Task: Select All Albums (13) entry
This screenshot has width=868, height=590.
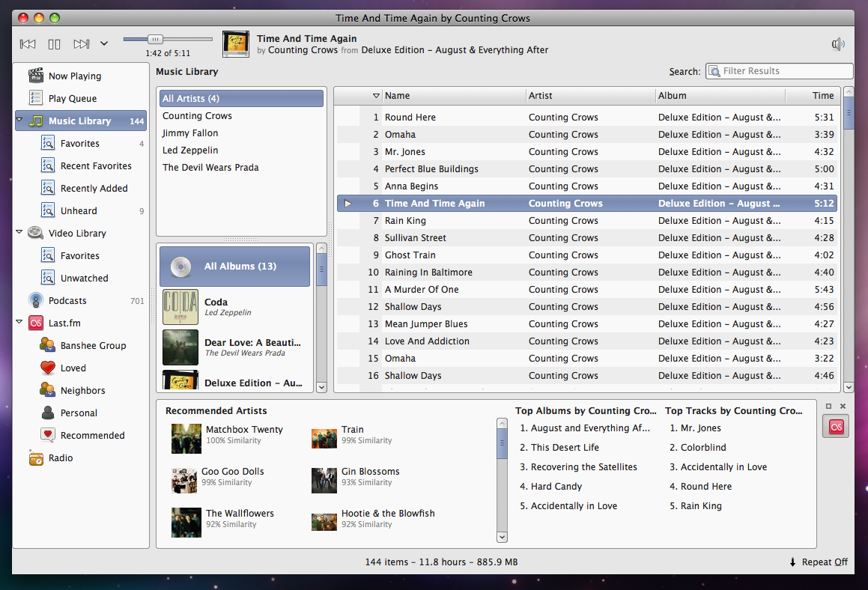Action: (x=235, y=267)
